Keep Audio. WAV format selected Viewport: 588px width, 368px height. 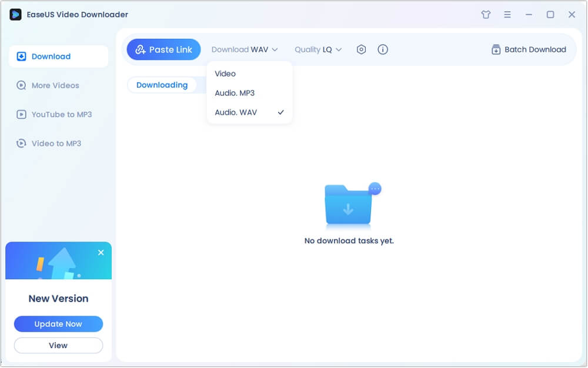click(x=235, y=112)
